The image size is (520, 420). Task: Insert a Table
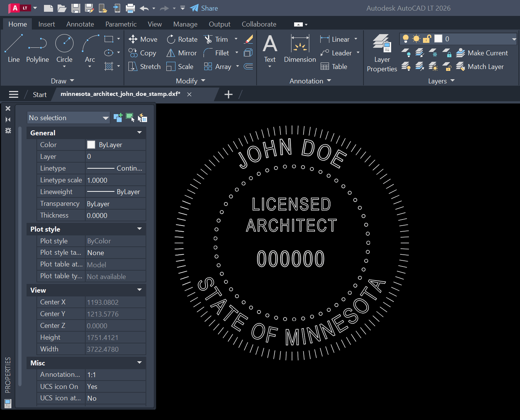(x=334, y=66)
